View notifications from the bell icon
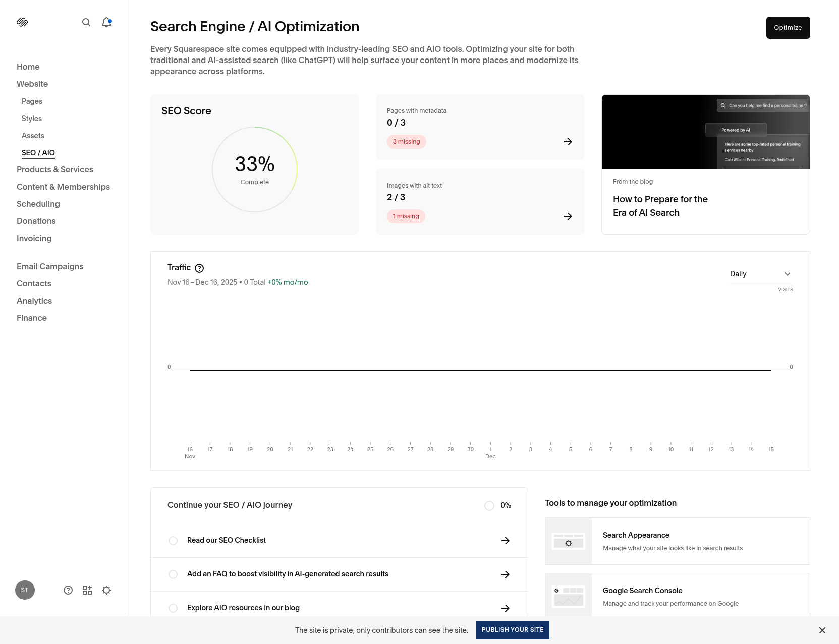 point(106,22)
